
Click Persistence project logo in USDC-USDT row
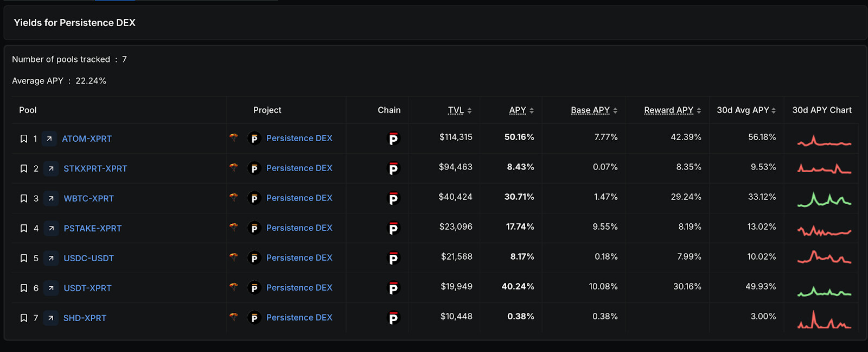click(x=254, y=258)
